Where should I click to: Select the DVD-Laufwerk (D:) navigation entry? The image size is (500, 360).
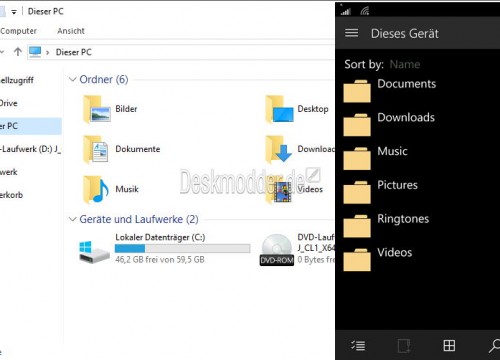click(x=30, y=149)
